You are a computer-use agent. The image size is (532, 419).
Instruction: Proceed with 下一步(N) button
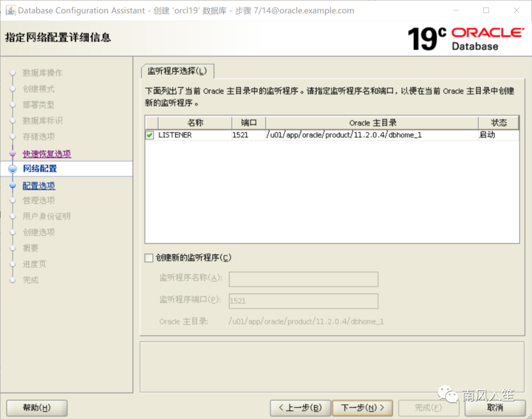(363, 408)
